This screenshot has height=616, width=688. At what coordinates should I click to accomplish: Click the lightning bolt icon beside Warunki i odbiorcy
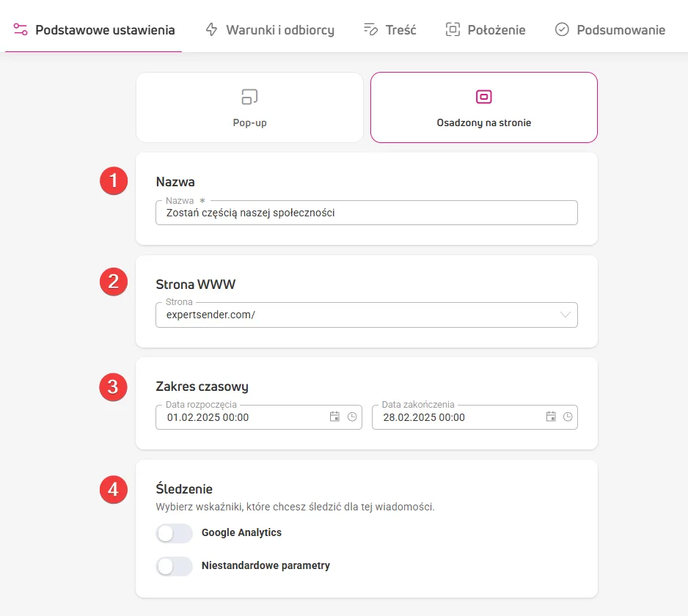[211, 29]
